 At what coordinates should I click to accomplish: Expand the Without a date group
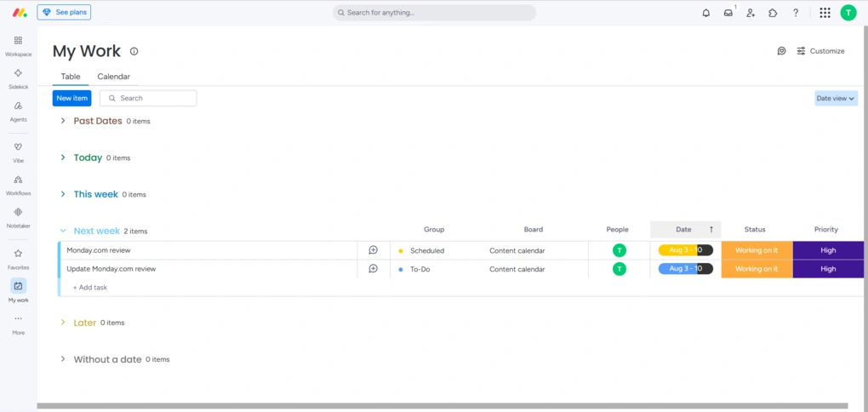tap(63, 359)
